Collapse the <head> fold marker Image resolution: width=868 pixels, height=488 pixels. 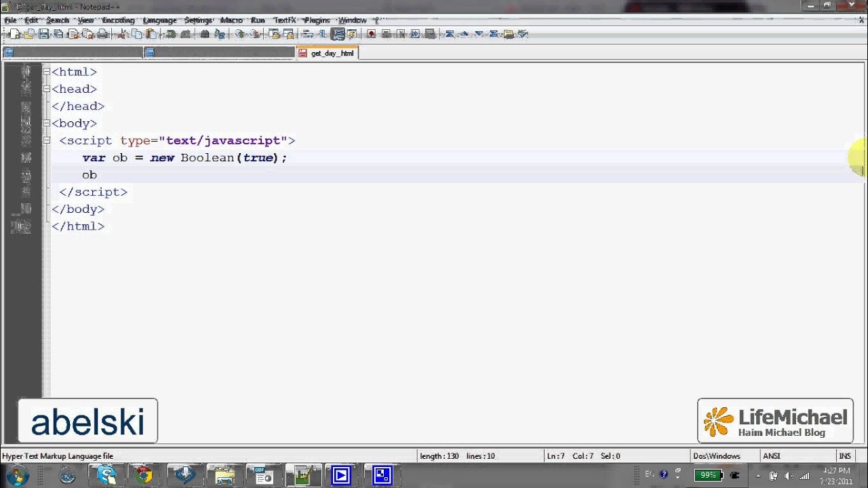[46, 89]
